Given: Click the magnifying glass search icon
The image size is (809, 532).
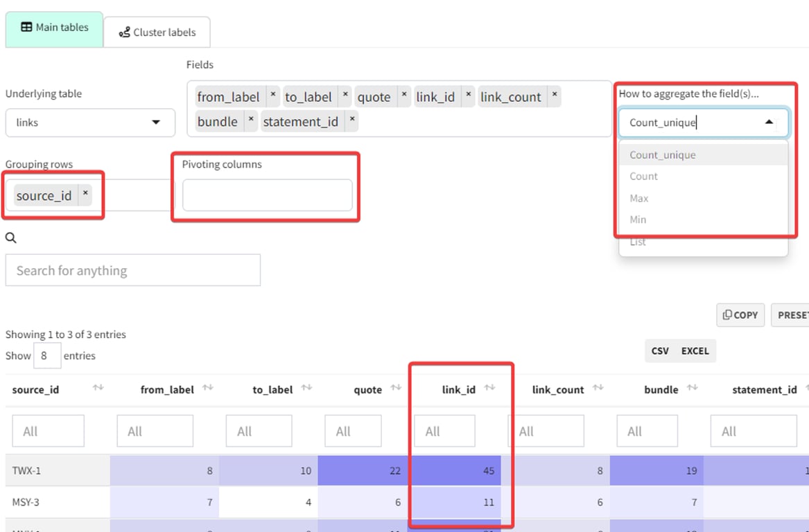Looking at the screenshot, I should 11,238.
